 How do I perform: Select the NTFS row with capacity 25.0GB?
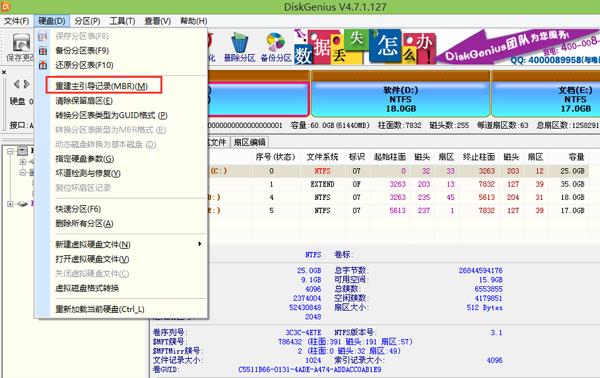coord(398,171)
